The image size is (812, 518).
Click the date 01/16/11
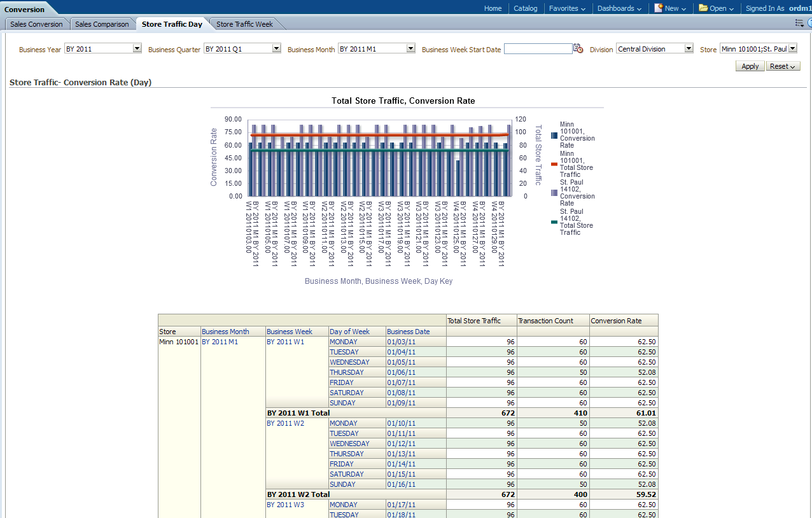click(x=401, y=484)
